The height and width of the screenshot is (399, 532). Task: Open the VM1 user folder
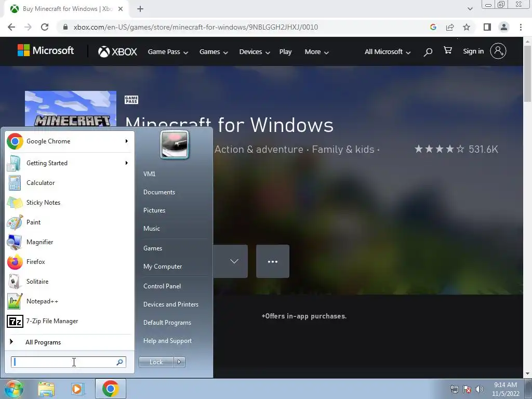[x=149, y=174]
